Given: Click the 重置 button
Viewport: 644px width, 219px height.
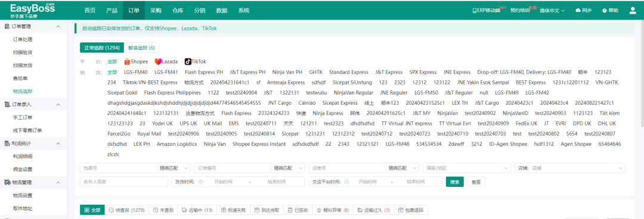Looking at the screenshot, I should click(476, 182).
